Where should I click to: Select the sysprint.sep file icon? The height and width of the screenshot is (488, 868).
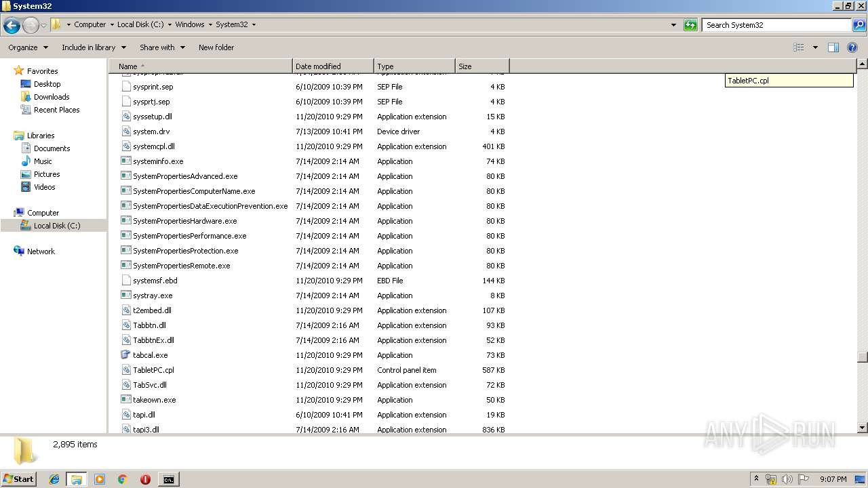coord(126,87)
